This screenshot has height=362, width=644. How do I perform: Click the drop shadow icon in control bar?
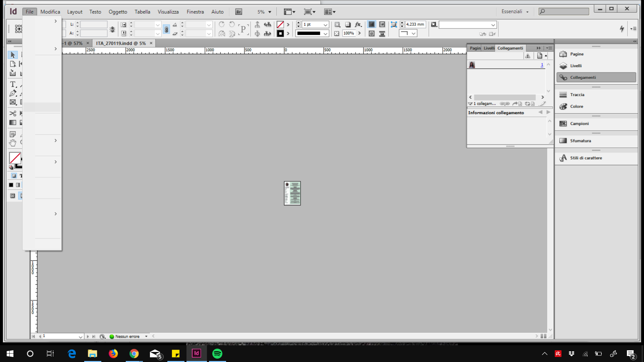[348, 24]
